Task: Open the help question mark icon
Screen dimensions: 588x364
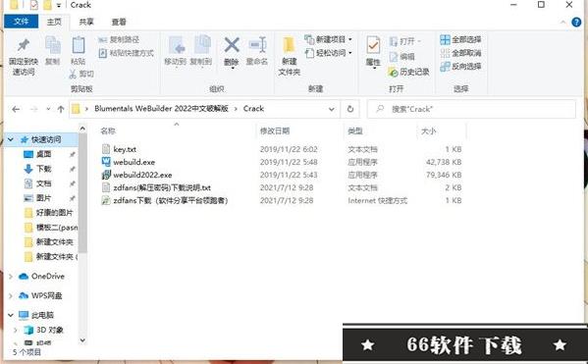Action: 576,23
